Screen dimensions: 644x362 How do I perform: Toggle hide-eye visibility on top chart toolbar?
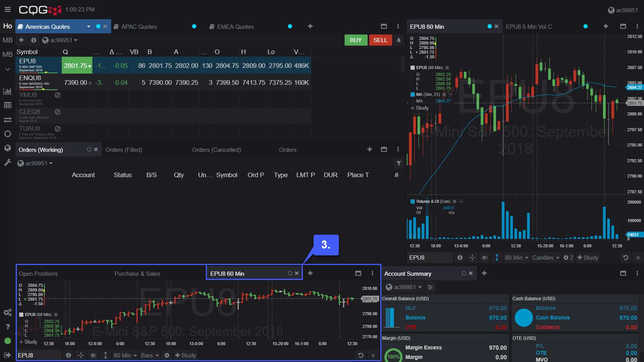click(485, 258)
